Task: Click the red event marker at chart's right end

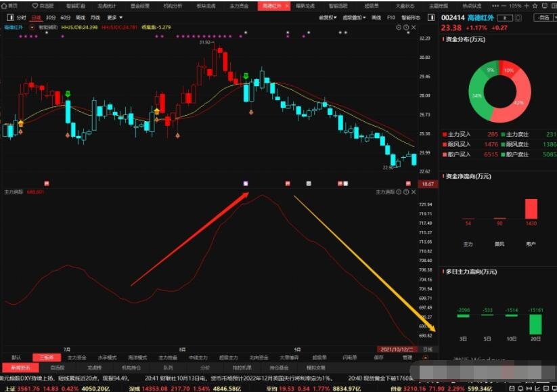Action: point(408,183)
